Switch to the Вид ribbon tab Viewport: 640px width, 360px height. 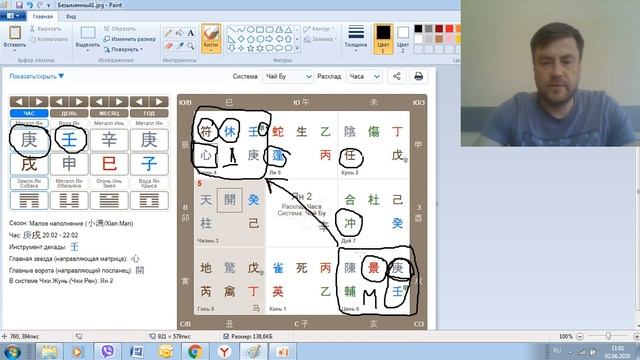point(71,16)
